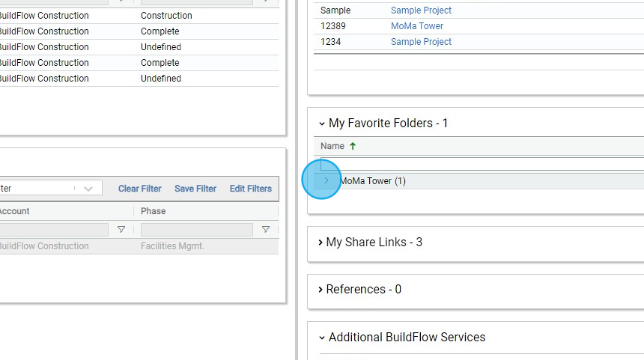
Task: Open the saved filter dropdown
Action: (x=88, y=189)
